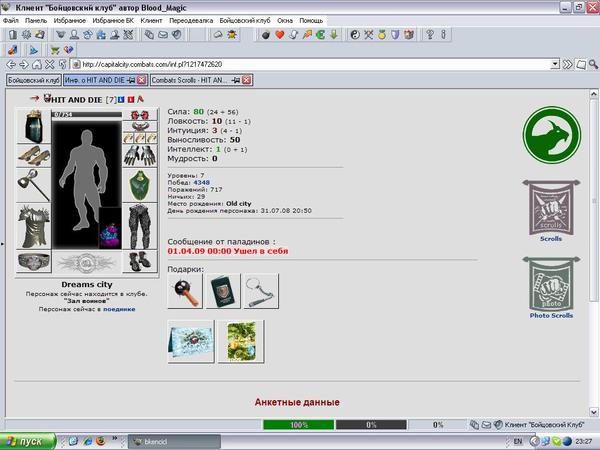600x450 pixels.
Task: Click the keychain gift item
Action: tap(261, 291)
